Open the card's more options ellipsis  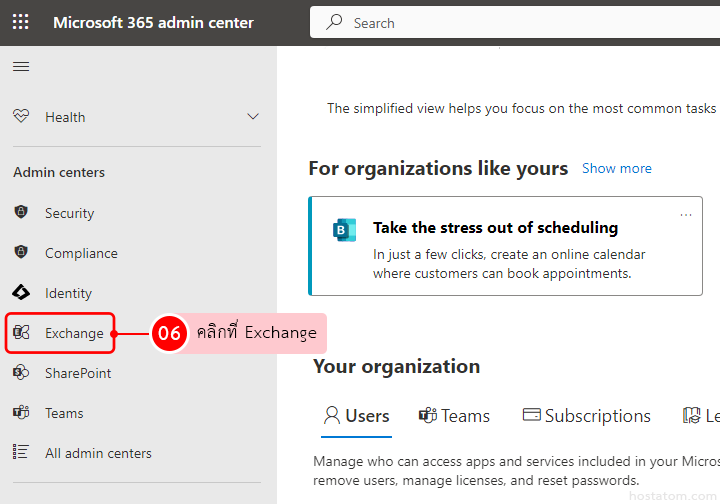[686, 215]
